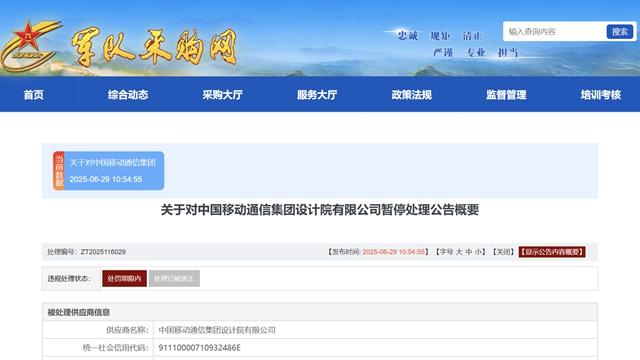
Task: Click the 供应商名称 label cell
Action: point(98,330)
